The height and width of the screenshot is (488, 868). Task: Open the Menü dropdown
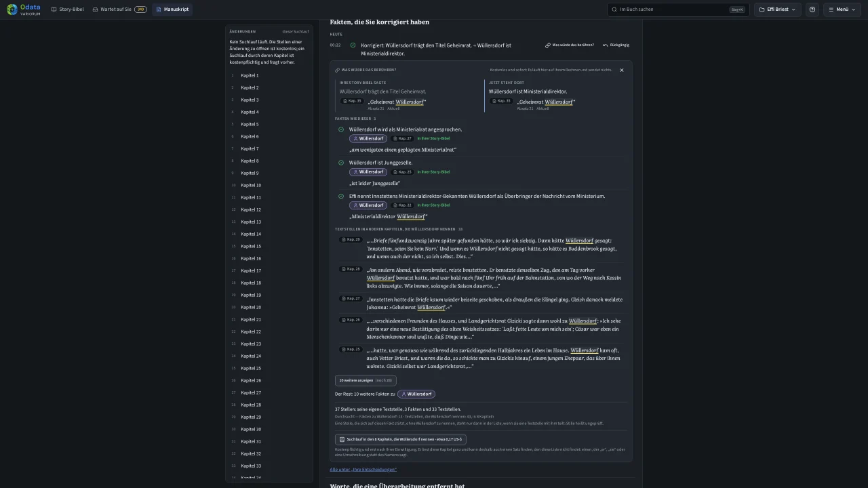[x=842, y=9]
